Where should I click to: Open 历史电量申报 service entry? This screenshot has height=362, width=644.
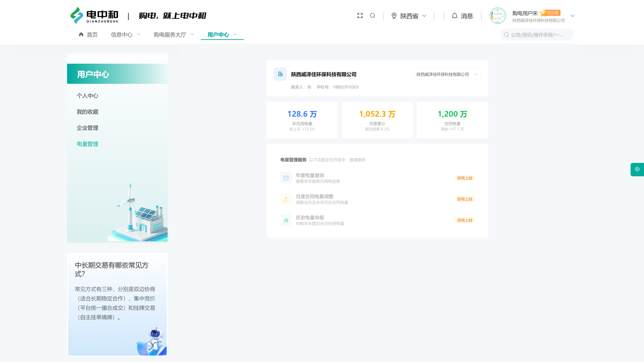click(x=377, y=220)
